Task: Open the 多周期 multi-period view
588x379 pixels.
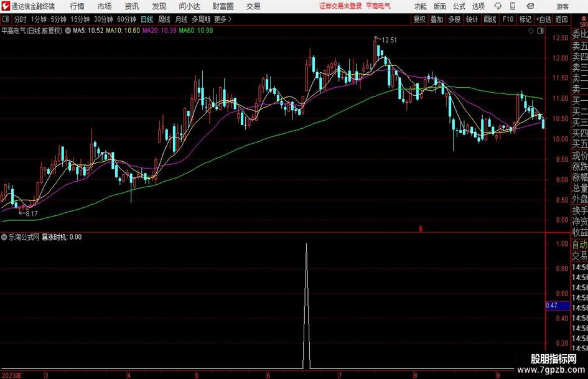Action: (x=201, y=19)
